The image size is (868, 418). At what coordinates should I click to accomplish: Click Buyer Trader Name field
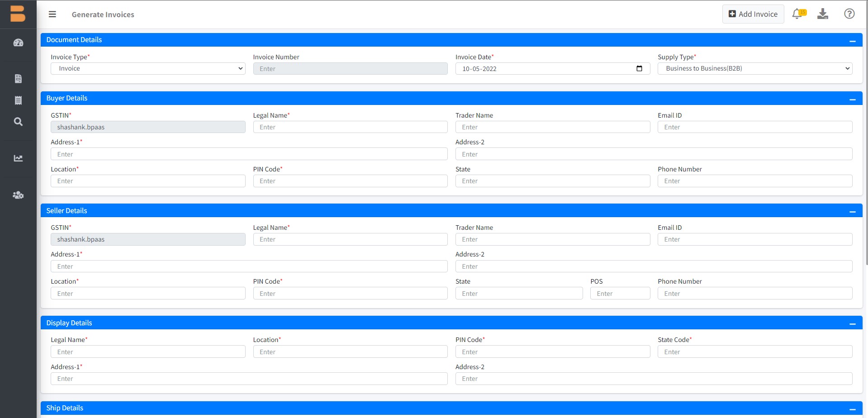[x=553, y=127]
